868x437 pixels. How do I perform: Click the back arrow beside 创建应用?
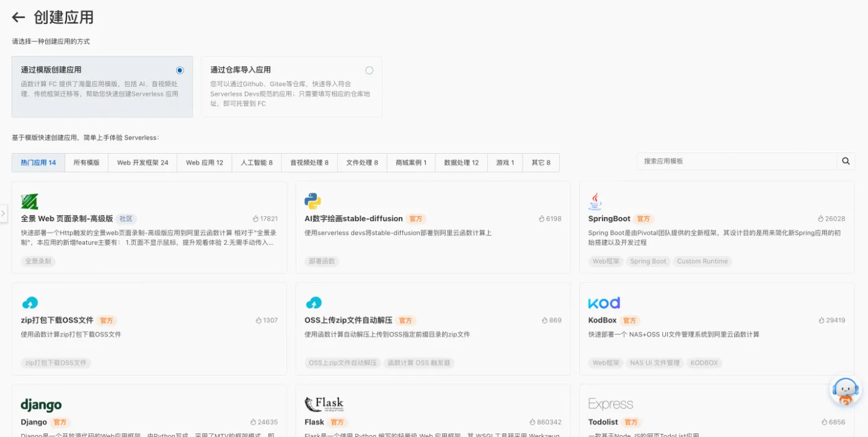point(19,17)
